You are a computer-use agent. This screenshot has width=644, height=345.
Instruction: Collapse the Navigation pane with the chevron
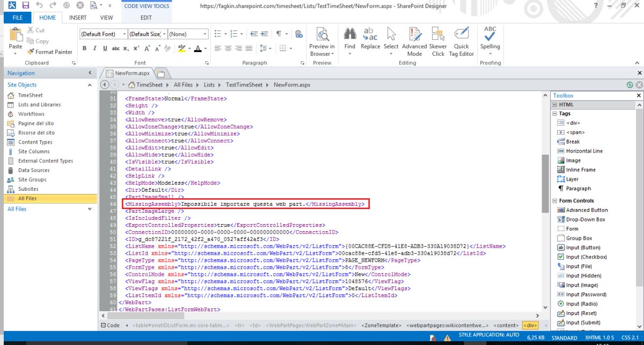90,73
